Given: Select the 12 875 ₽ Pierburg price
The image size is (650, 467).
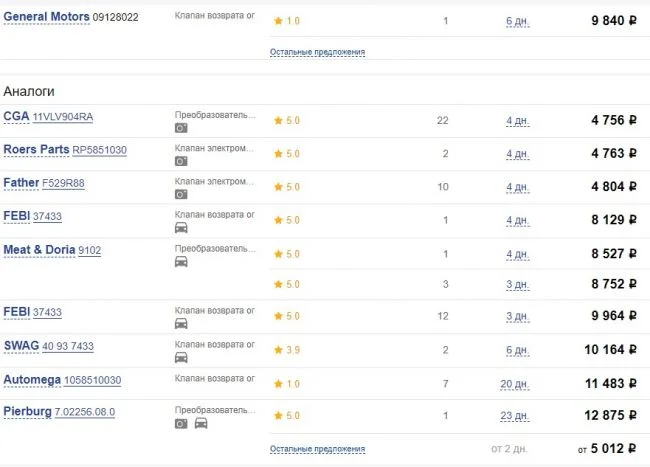Looking at the screenshot, I should pos(600,416).
